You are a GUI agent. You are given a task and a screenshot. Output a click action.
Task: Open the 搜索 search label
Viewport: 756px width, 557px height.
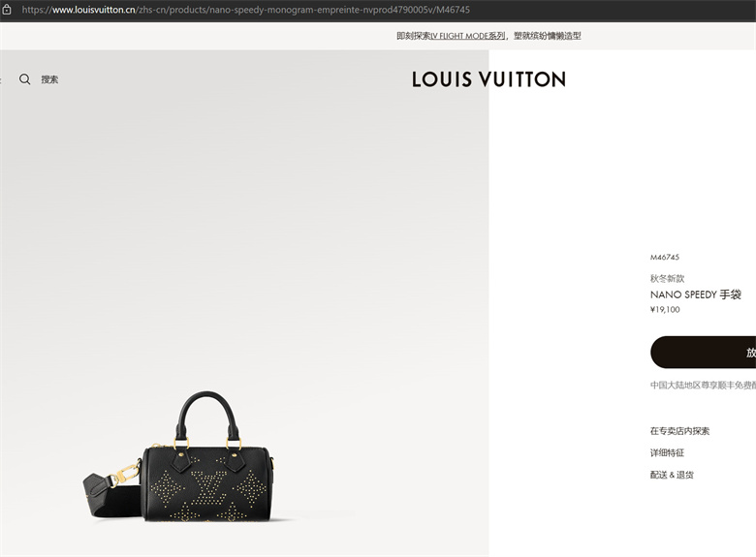[x=49, y=79]
